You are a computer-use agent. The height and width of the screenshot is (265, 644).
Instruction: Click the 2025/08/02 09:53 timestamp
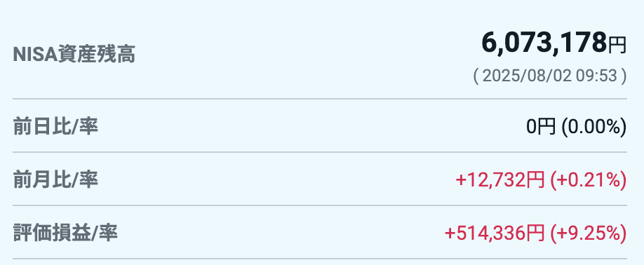point(550,76)
